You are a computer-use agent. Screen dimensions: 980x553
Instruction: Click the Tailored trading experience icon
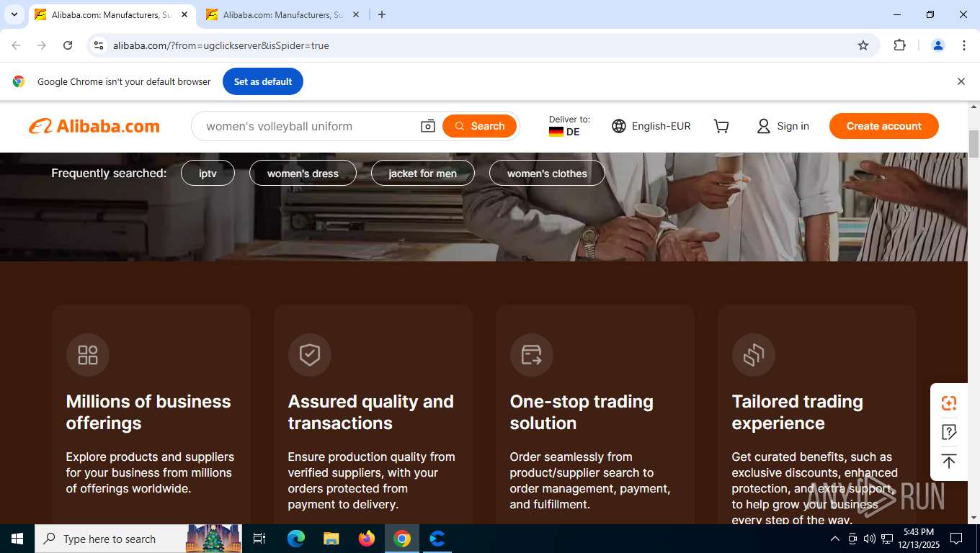pyautogui.click(x=754, y=355)
